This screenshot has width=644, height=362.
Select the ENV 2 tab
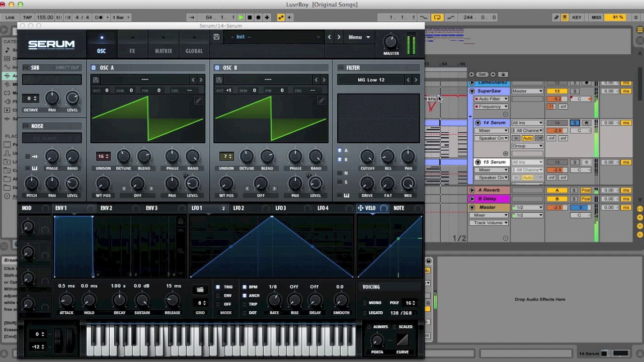(x=106, y=208)
